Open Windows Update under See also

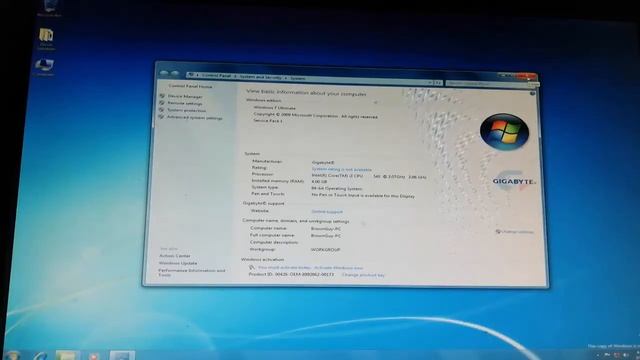tap(178, 264)
